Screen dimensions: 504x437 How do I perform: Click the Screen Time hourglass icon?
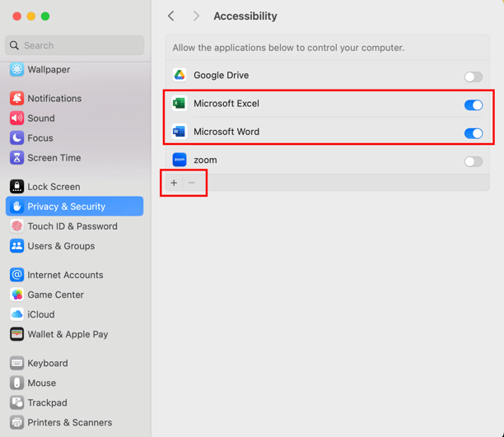click(x=16, y=158)
